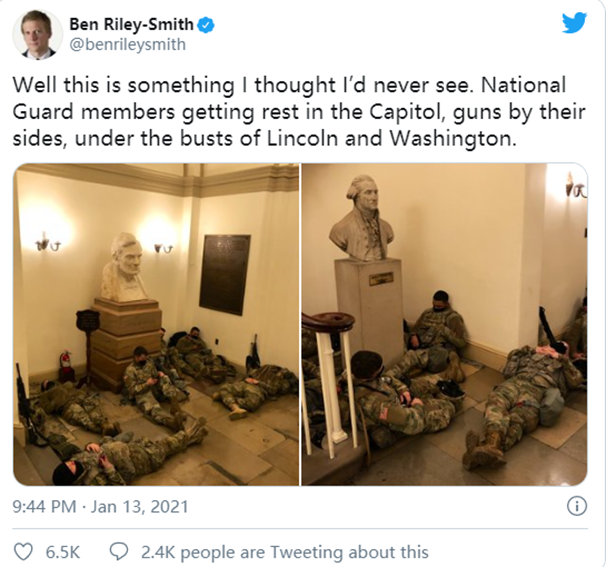
Task: Click the 6.5K likes count
Action: click(x=63, y=552)
